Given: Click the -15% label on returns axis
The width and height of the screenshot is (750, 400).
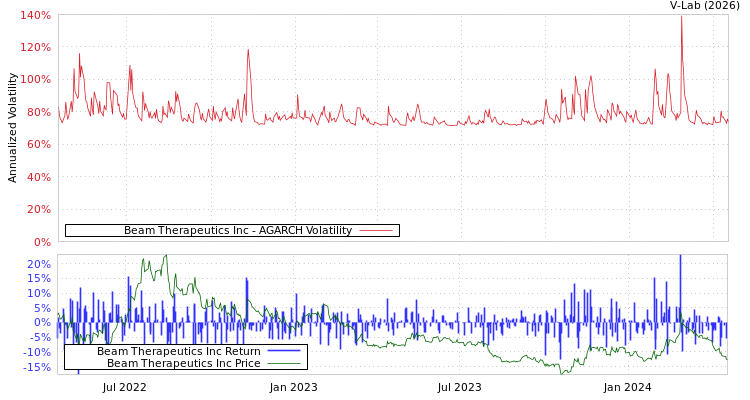Looking at the screenshot, I should 35,367.
